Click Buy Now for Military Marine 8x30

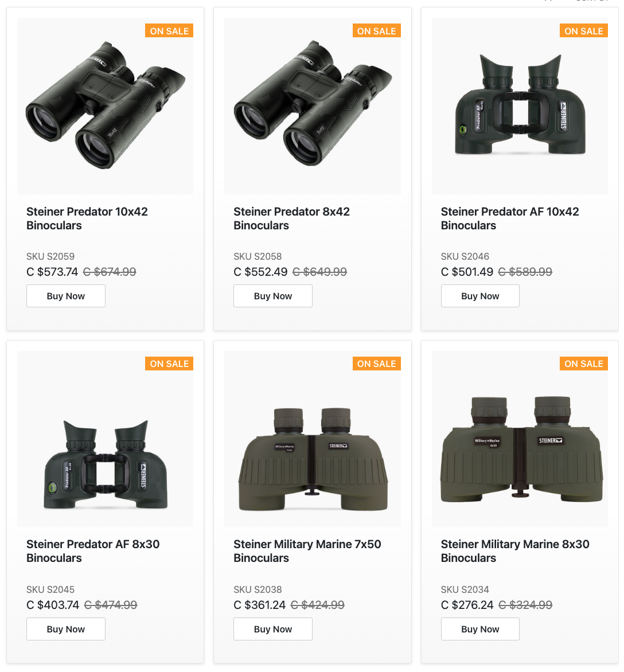(x=480, y=629)
